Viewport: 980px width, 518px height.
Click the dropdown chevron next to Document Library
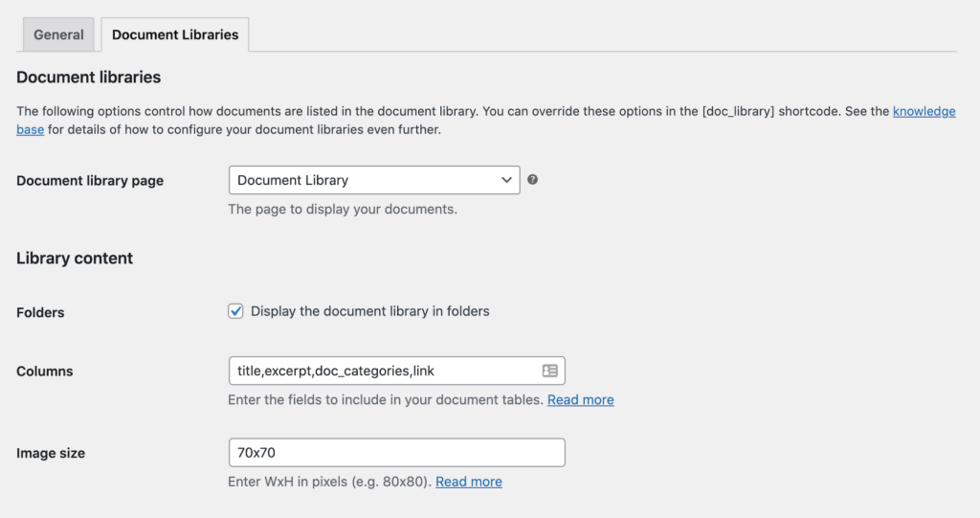[x=506, y=180]
